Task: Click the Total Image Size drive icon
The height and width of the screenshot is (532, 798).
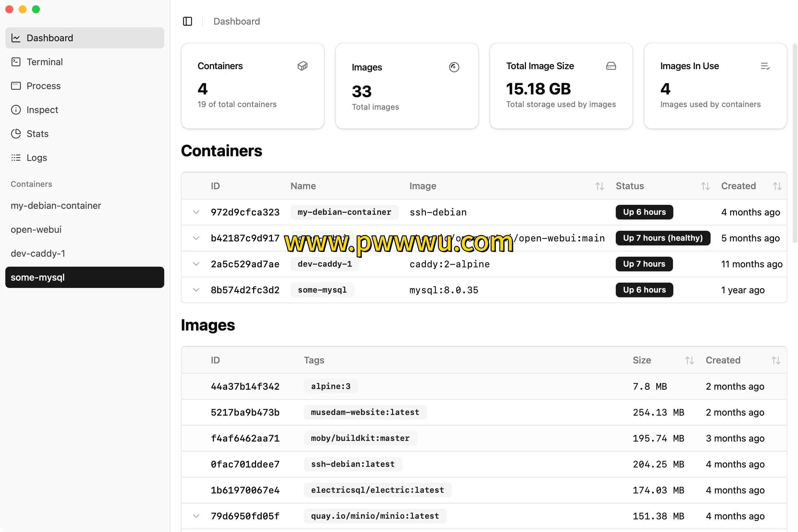Action: coord(611,66)
